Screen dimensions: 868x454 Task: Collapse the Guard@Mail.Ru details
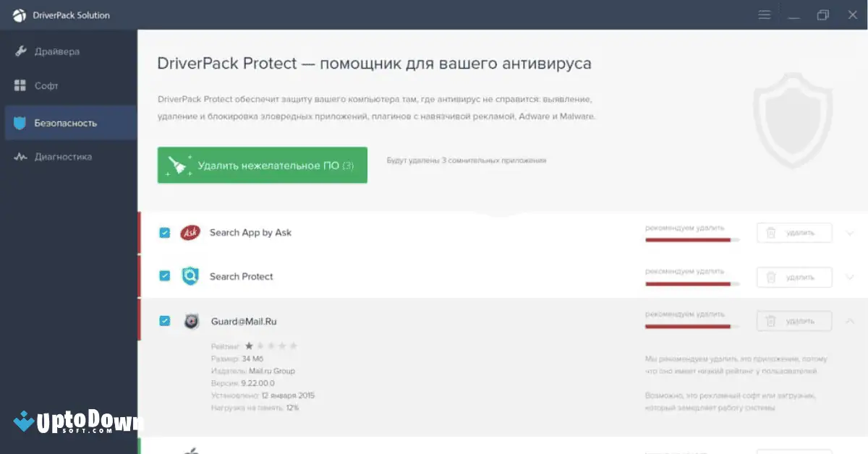(x=850, y=321)
